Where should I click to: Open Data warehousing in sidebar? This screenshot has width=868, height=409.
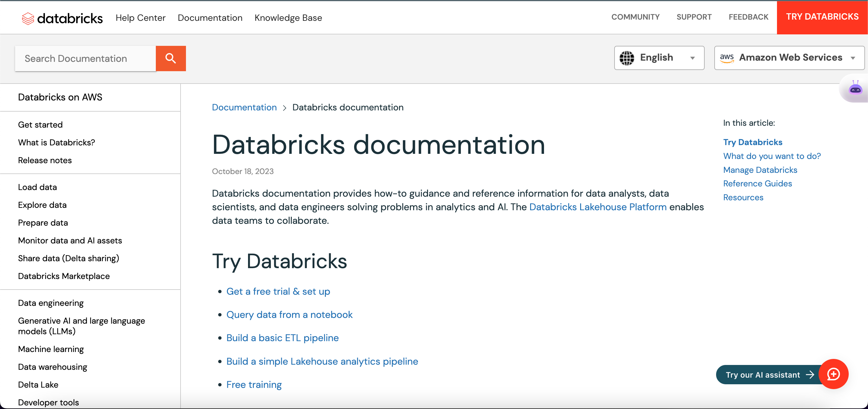pyautogui.click(x=52, y=367)
